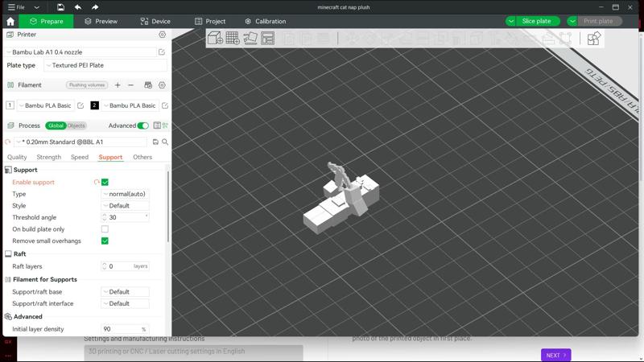The height and width of the screenshot is (362, 644).
Task: Open filament 2 material dropdown
Action: click(x=130, y=105)
